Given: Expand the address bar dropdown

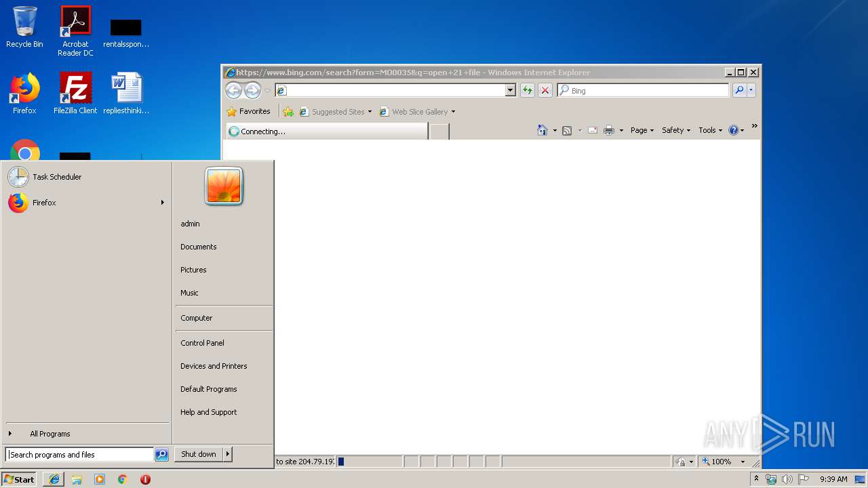Looking at the screenshot, I should click(x=511, y=90).
